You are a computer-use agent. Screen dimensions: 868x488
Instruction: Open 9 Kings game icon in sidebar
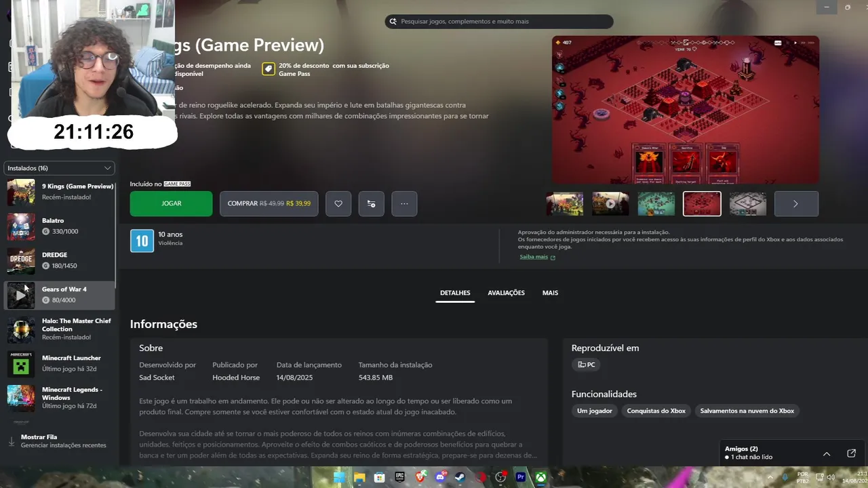coord(20,192)
